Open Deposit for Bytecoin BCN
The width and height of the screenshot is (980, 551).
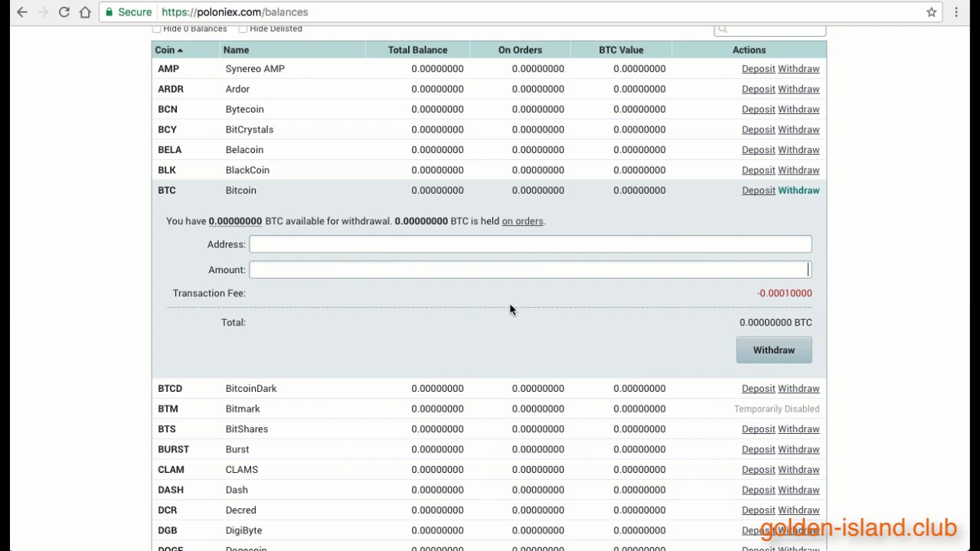(x=759, y=109)
